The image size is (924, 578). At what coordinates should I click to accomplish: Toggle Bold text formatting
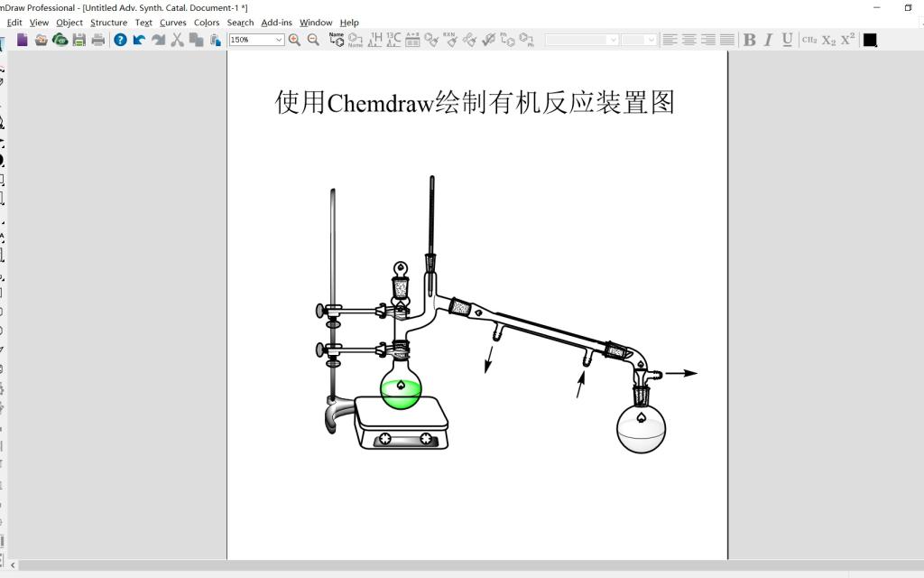749,40
